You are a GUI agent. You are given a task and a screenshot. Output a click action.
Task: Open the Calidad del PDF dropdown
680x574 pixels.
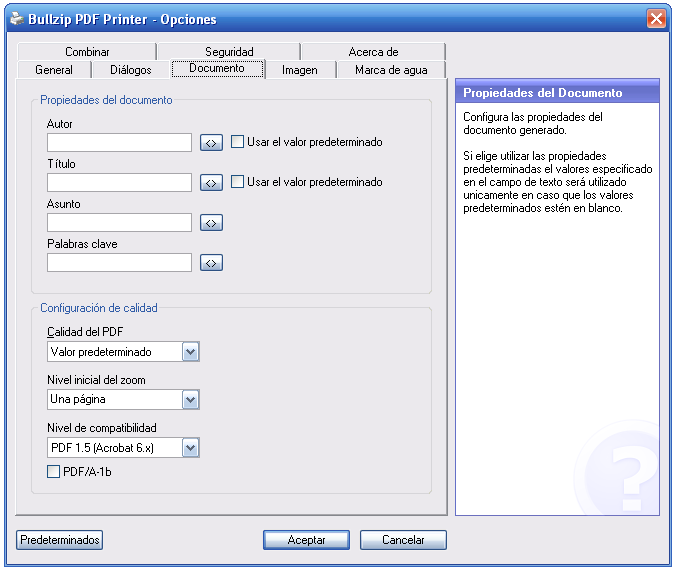point(190,352)
